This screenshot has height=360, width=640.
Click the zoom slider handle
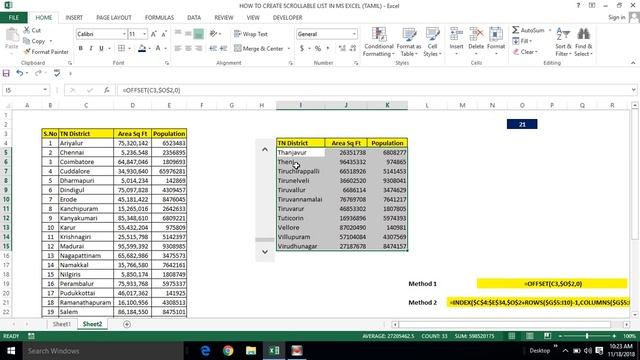pyautogui.click(x=587, y=336)
